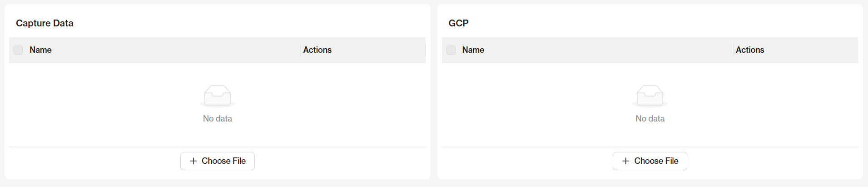
Task: Click the Name/Actions column divider in Capture Data
Action: 300,50
